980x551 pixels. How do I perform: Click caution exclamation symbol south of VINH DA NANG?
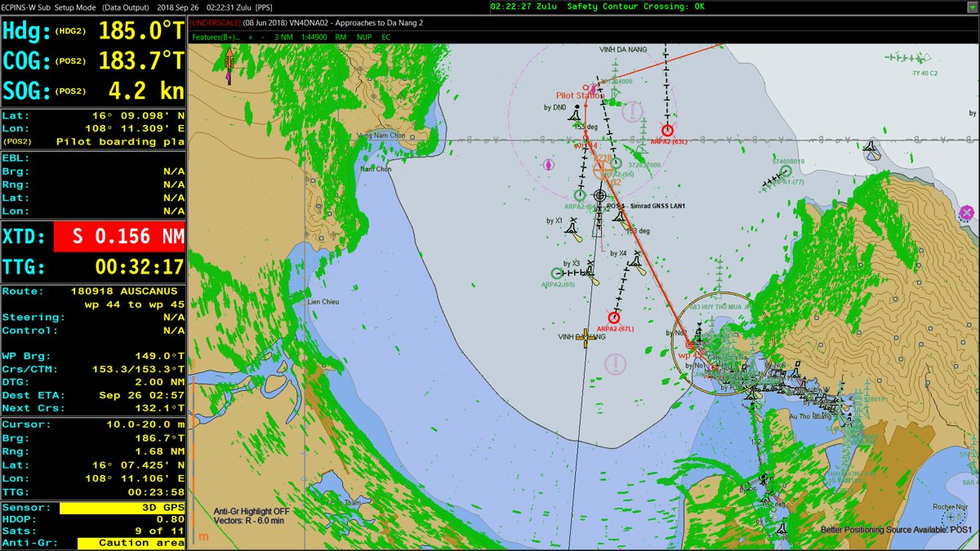(x=615, y=363)
